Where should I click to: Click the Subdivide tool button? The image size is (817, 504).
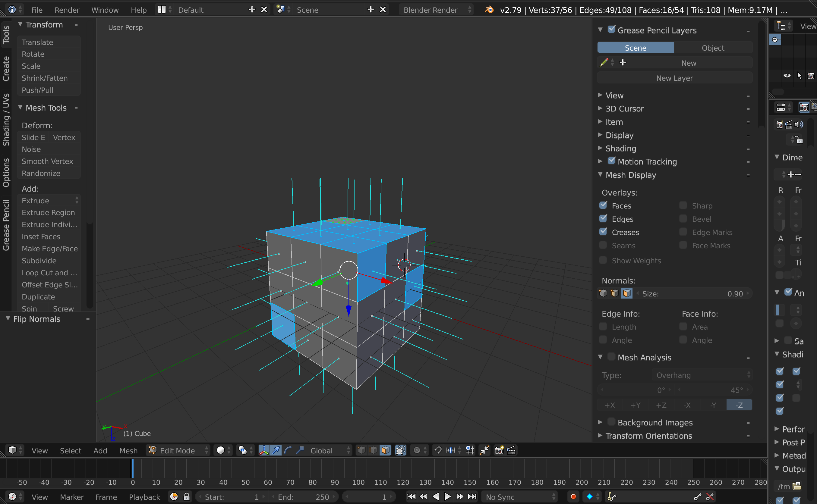pos(38,261)
